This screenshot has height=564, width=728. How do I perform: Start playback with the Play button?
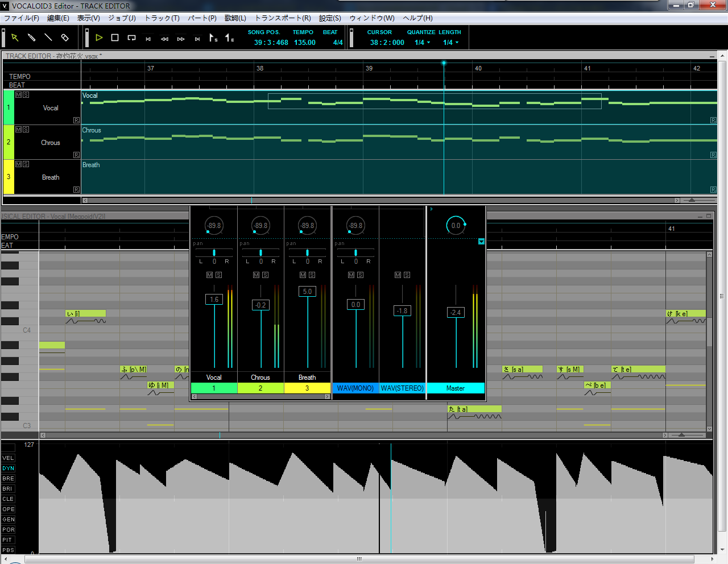pos(99,38)
